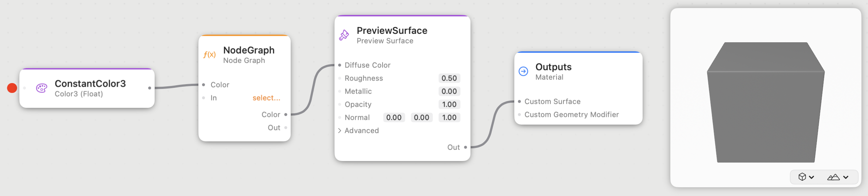This screenshot has height=196, width=868.
Task: Click the Opacity value field 1.00
Action: [449, 105]
